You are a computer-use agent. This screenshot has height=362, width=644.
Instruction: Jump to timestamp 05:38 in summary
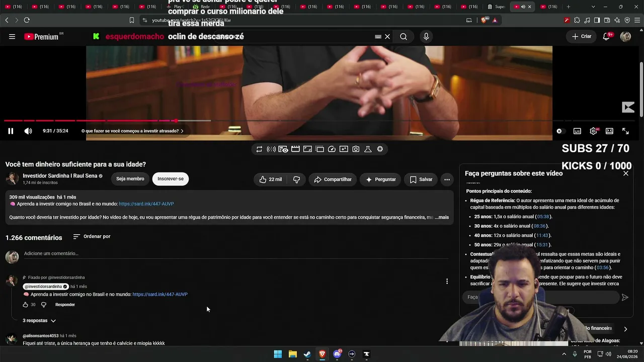point(543,217)
